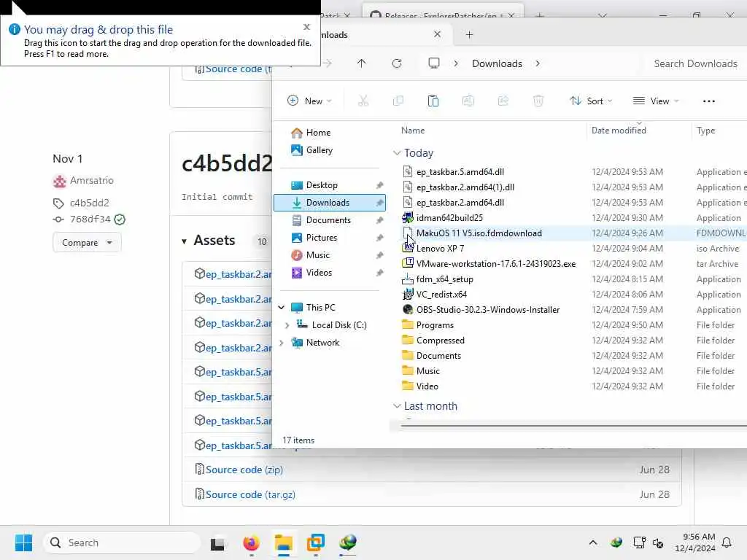Open the See more three-dots menu

[709, 101]
